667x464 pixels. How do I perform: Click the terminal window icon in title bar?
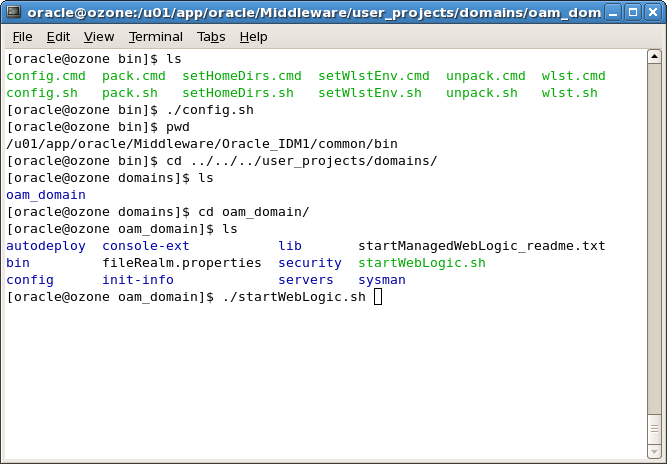click(13, 11)
